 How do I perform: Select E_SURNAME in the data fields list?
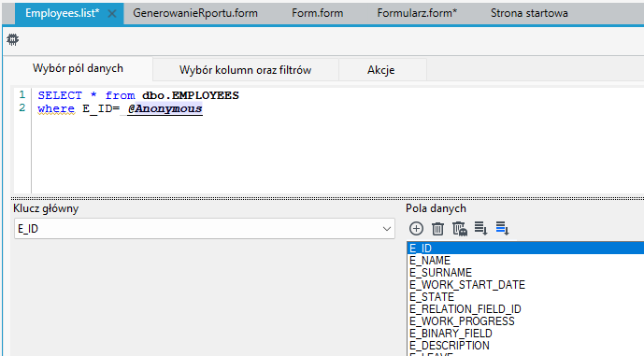click(525, 273)
